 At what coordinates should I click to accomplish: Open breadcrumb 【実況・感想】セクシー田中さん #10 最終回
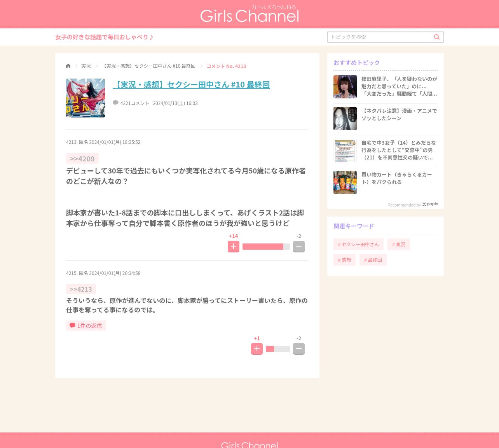coord(148,66)
